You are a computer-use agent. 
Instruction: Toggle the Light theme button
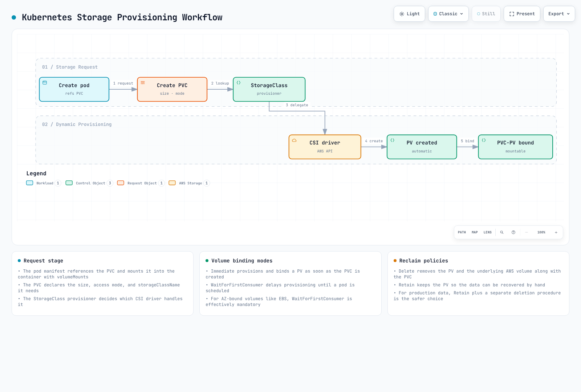tap(409, 14)
